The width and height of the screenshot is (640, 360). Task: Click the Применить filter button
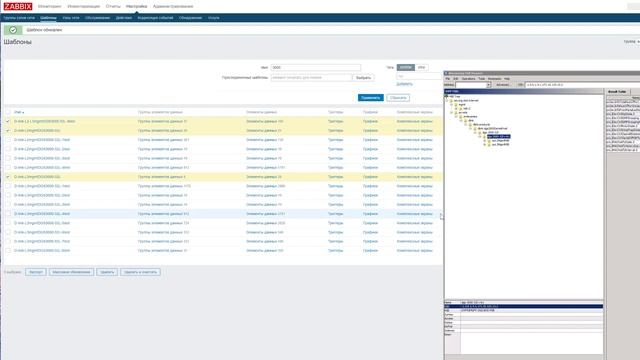(371, 98)
